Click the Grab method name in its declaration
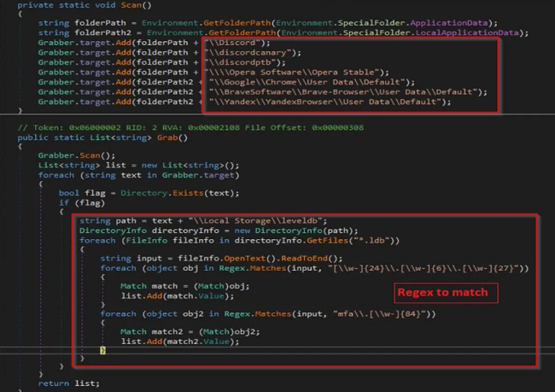The image size is (555, 392). pos(167,137)
